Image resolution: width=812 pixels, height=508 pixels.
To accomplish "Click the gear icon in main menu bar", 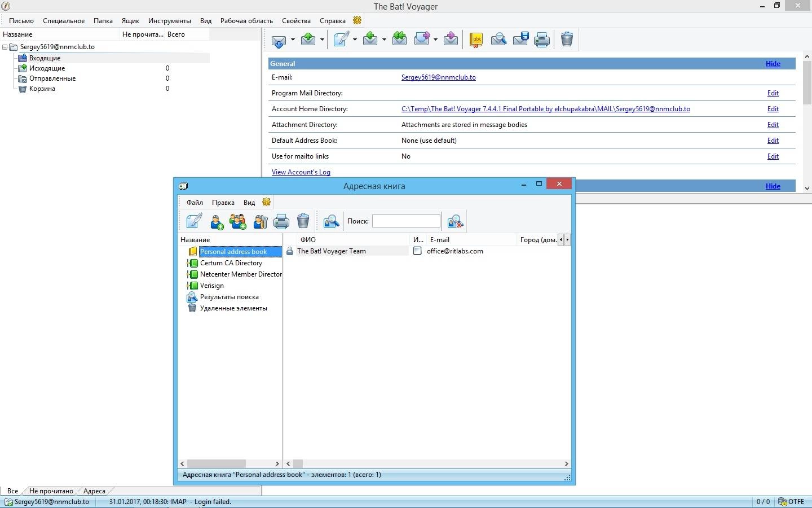I will (x=358, y=20).
